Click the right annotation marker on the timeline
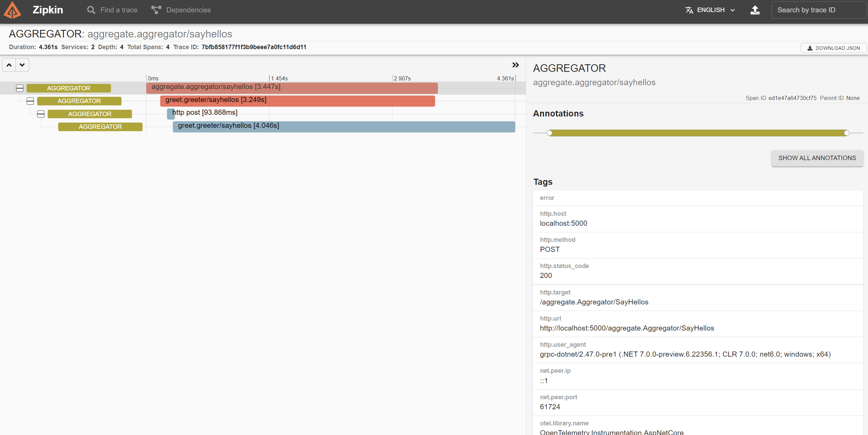 coord(846,133)
